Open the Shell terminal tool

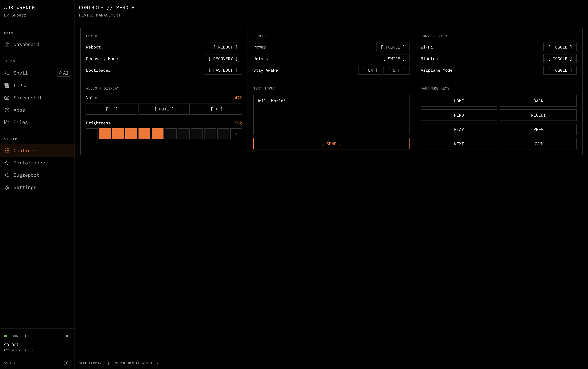[x=20, y=73]
